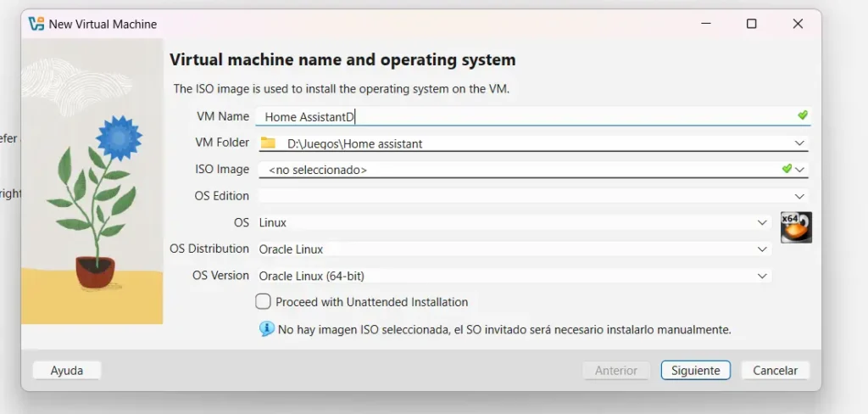
Task: Click the folder icon in VM Folder field
Action: pos(268,143)
